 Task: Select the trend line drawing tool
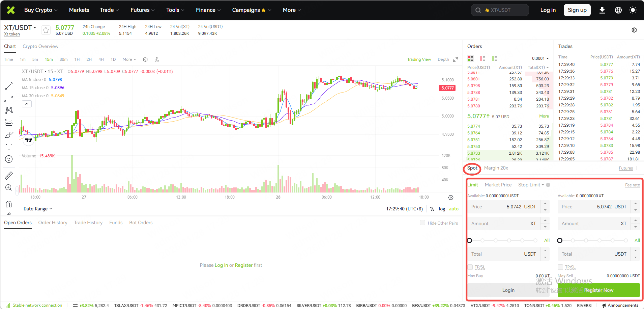tap(9, 86)
